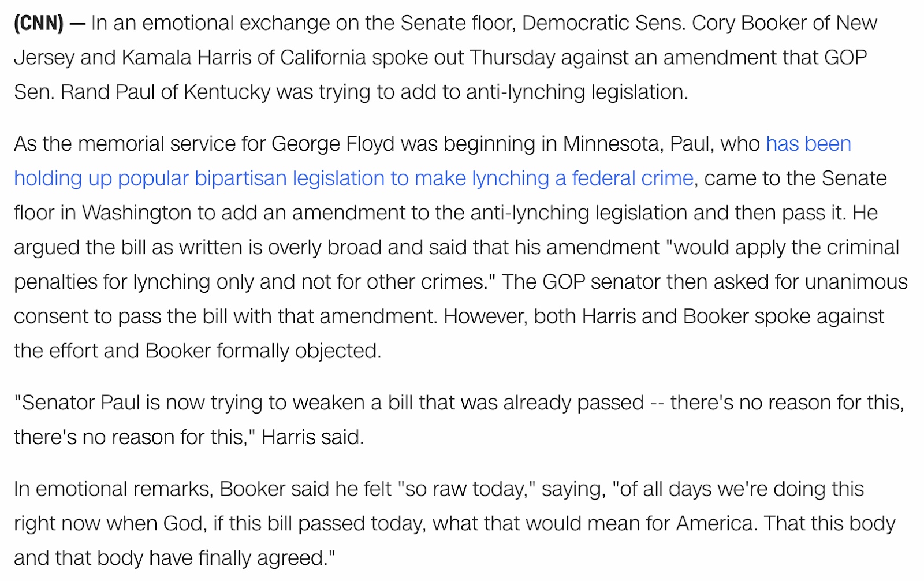Viewport: 924px width, 581px height.
Task: Click "Rand Paul of Kentucky" text
Action: coord(165,92)
